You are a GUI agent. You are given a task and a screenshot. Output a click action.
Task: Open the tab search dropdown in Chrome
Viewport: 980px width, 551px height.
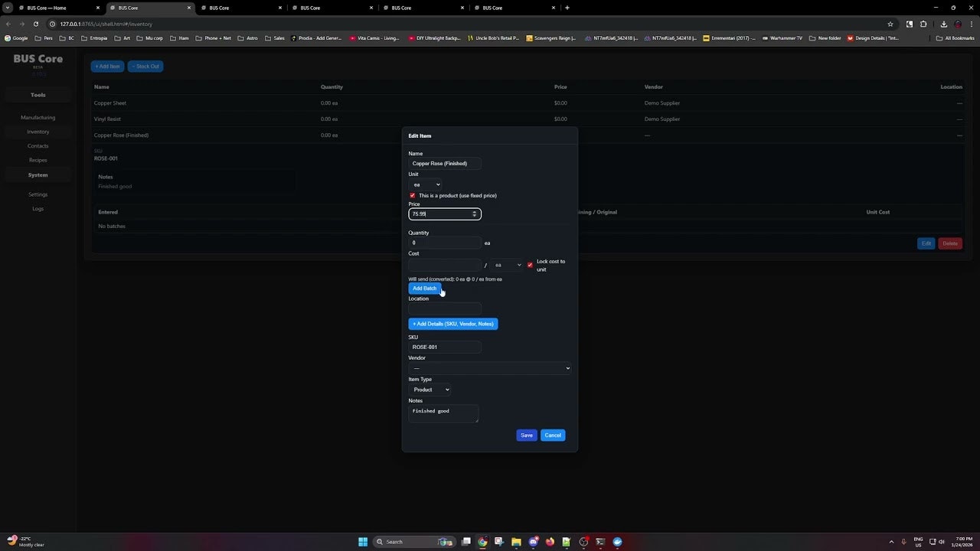point(8,8)
